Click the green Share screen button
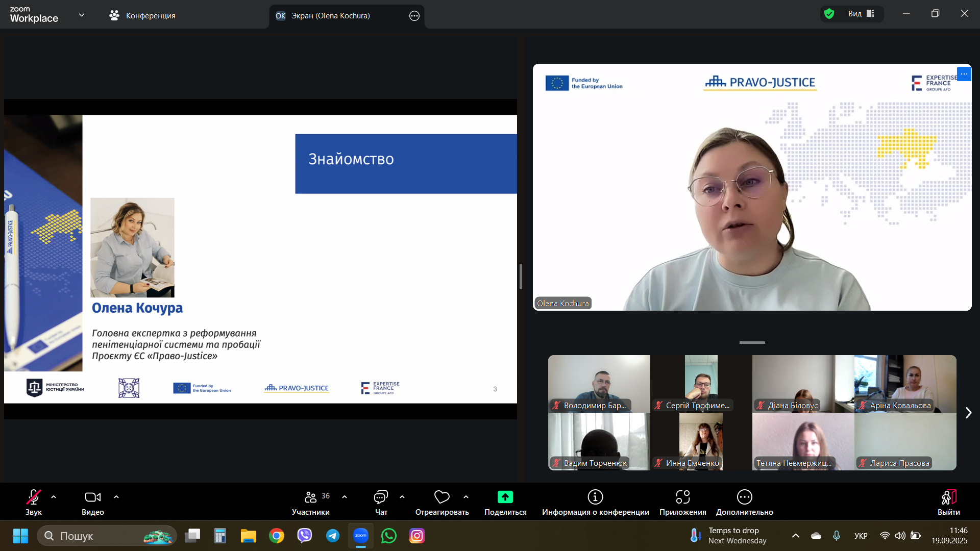 click(x=505, y=497)
